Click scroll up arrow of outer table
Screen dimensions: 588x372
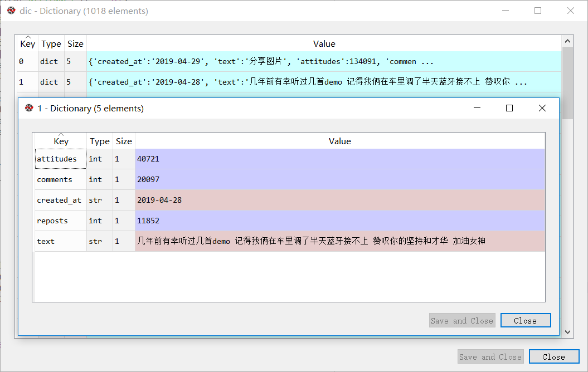pos(567,41)
